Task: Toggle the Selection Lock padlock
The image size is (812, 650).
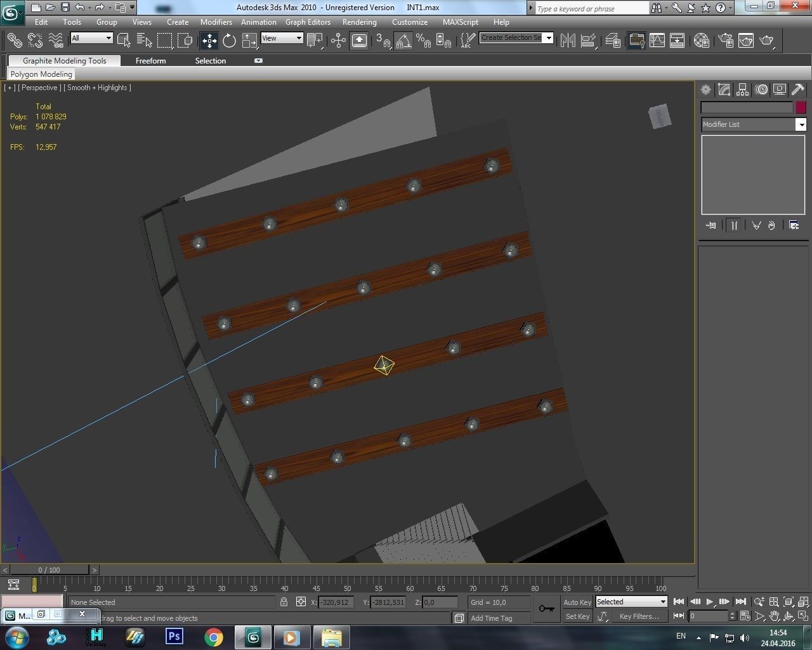Action: pos(284,602)
